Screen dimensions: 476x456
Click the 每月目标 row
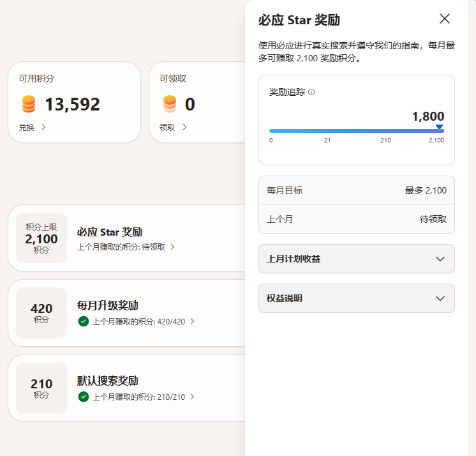[x=357, y=190]
